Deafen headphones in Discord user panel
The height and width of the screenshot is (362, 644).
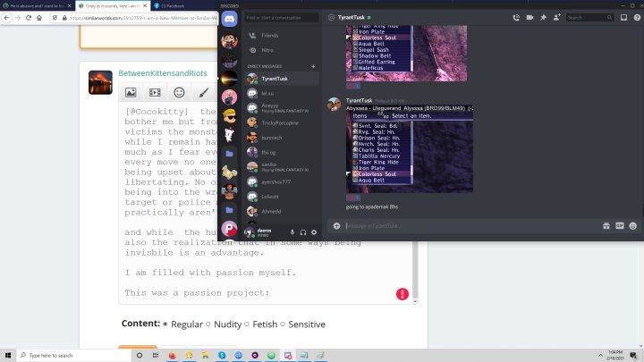303,232
